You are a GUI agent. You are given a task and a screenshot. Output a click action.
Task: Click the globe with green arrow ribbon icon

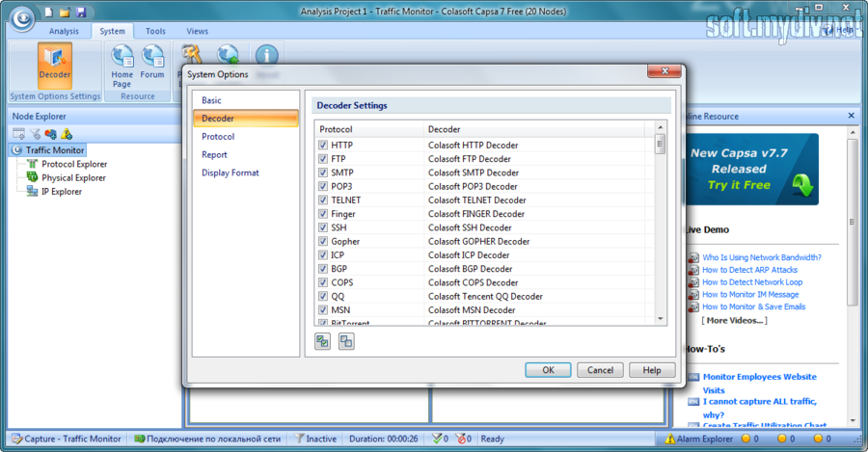(228, 54)
